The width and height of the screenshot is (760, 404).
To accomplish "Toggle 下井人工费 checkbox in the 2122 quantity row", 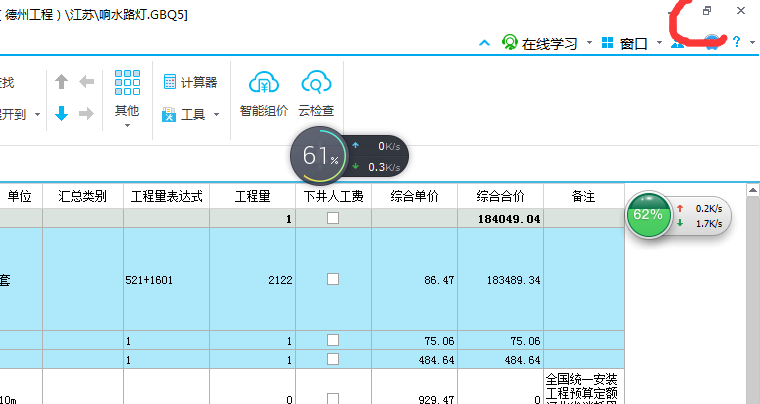I will pos(333,279).
